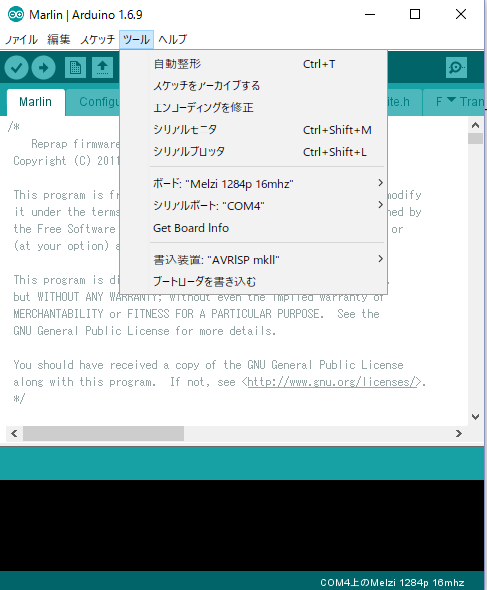Click the Open sketch upward-arrow icon

[x=102, y=68]
